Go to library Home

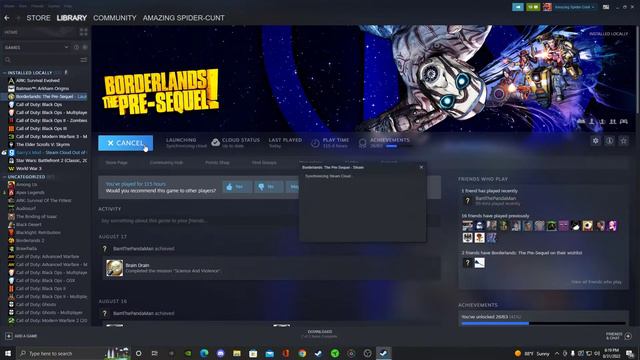(x=11, y=32)
